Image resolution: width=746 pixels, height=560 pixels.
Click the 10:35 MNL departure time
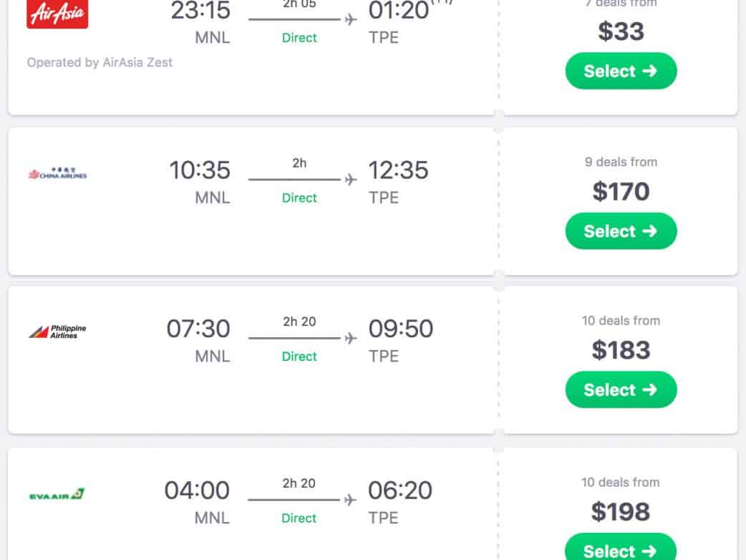point(200,170)
